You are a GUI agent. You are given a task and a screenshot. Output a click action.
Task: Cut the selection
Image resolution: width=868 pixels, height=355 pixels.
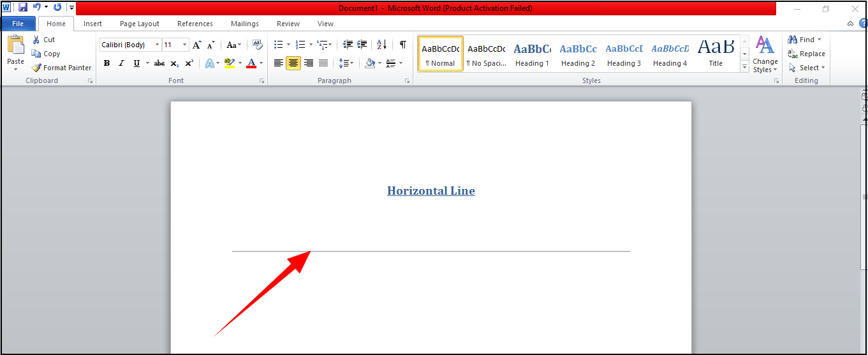(x=44, y=40)
